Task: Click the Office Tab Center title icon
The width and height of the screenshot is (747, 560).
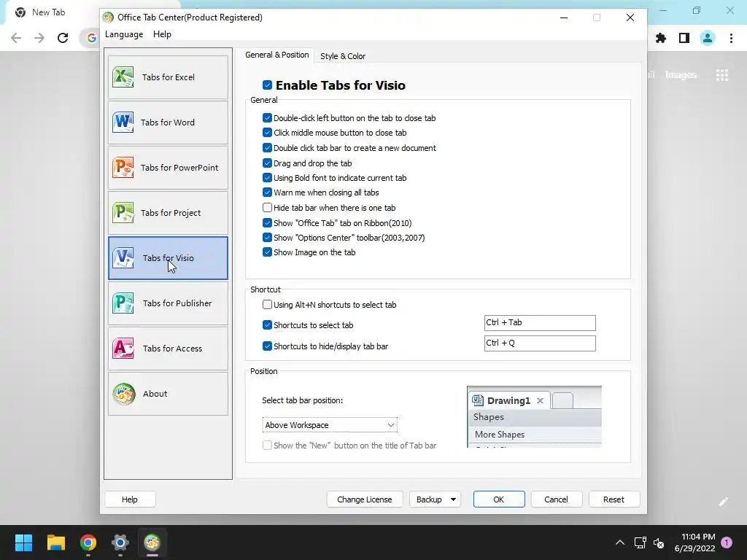Action: coord(108,17)
